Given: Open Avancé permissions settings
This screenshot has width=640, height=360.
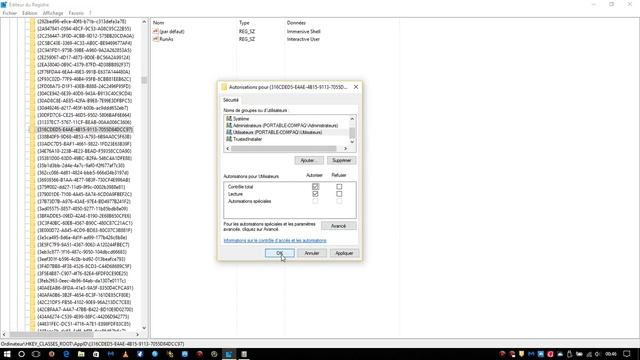Looking at the screenshot, I should coord(338,226).
